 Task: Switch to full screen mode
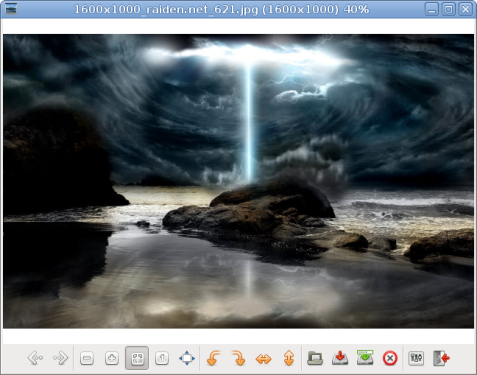187,358
